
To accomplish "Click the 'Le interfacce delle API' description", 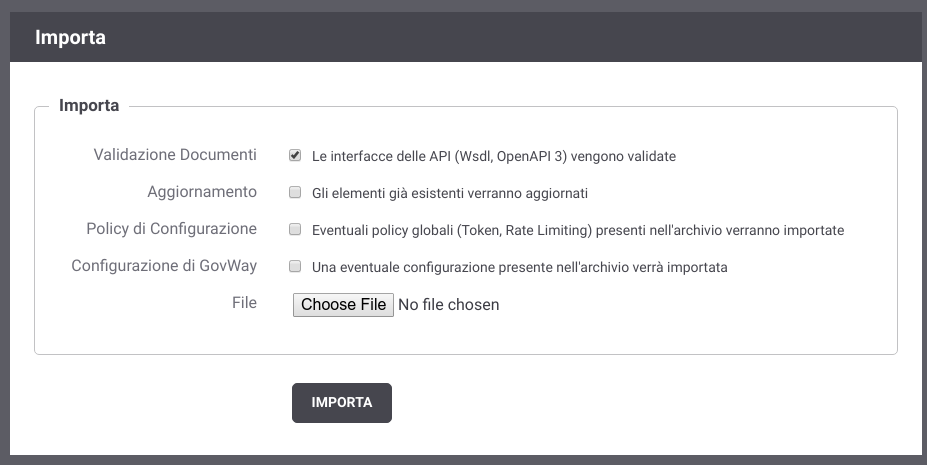I will coord(494,157).
